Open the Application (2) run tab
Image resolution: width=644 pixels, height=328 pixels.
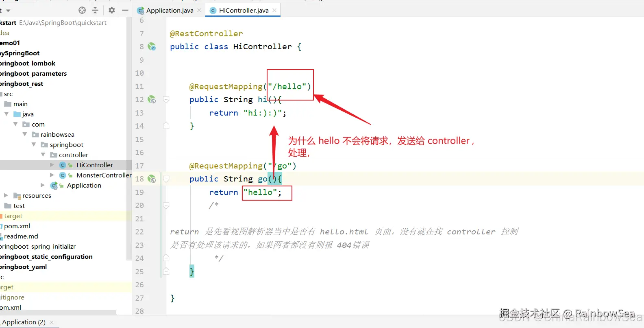pos(24,322)
